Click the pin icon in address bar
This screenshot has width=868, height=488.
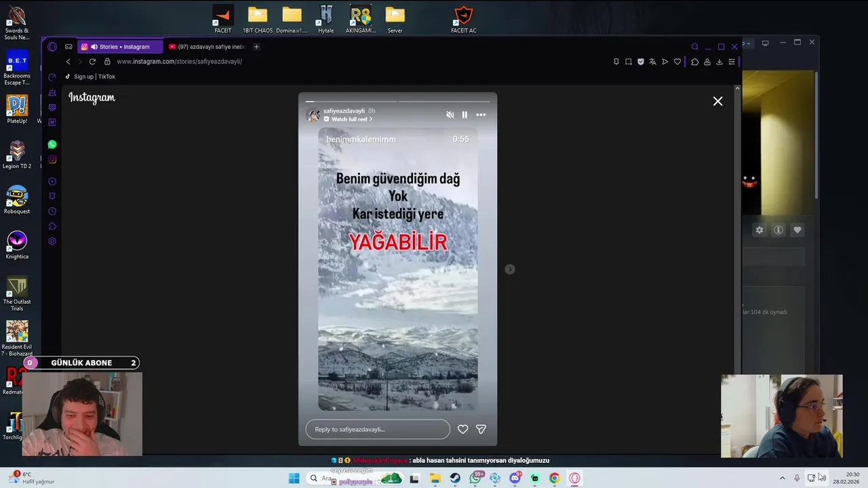click(x=616, y=62)
